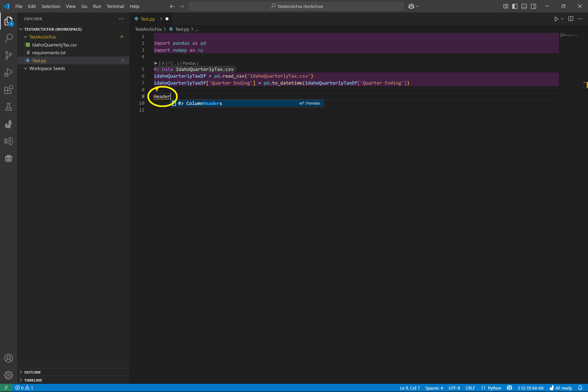Change encoding via UTF-8
Image resolution: width=588 pixels, height=392 pixels.
coord(454,388)
